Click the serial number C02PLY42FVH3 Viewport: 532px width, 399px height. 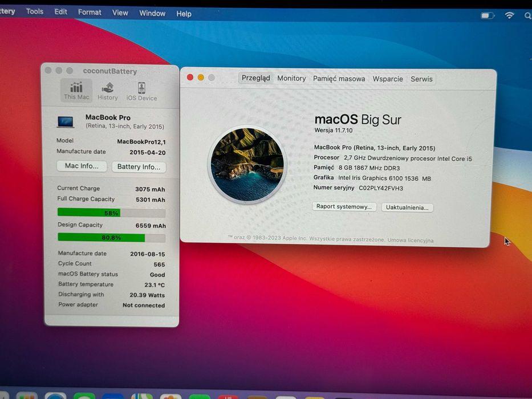pyautogui.click(x=381, y=188)
